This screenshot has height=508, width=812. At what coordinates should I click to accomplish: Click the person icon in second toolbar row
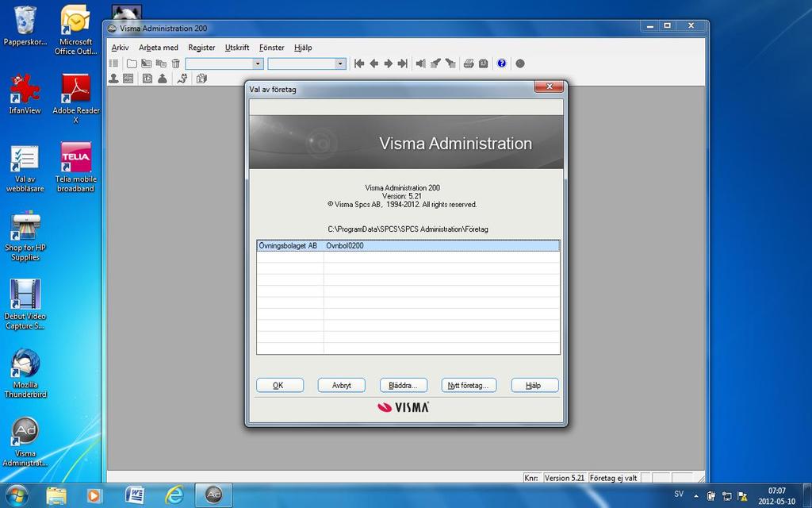coord(113,79)
